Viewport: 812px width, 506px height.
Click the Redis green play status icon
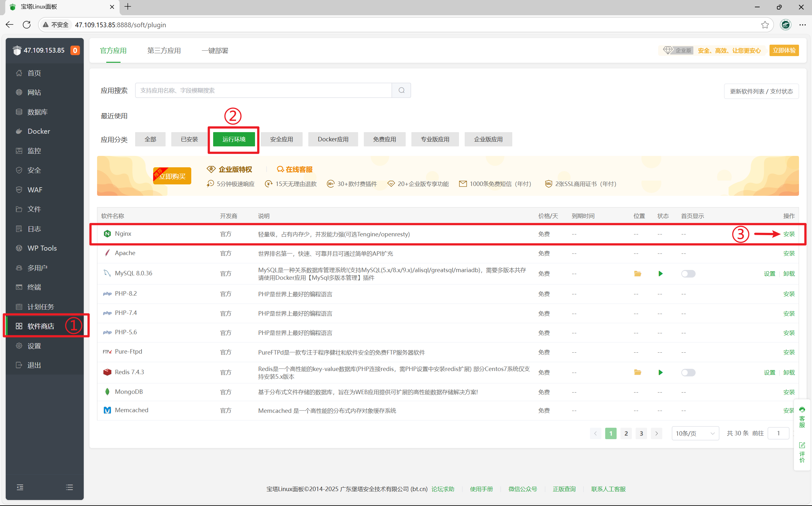click(660, 373)
